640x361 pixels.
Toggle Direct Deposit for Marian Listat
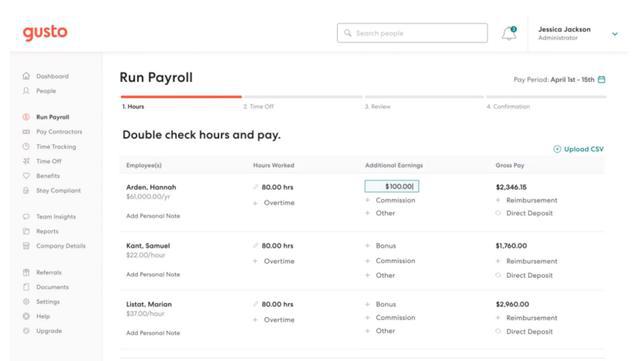498,332
